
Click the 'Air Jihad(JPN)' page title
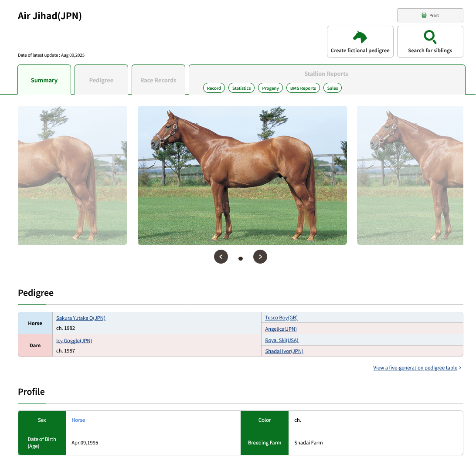tap(50, 16)
